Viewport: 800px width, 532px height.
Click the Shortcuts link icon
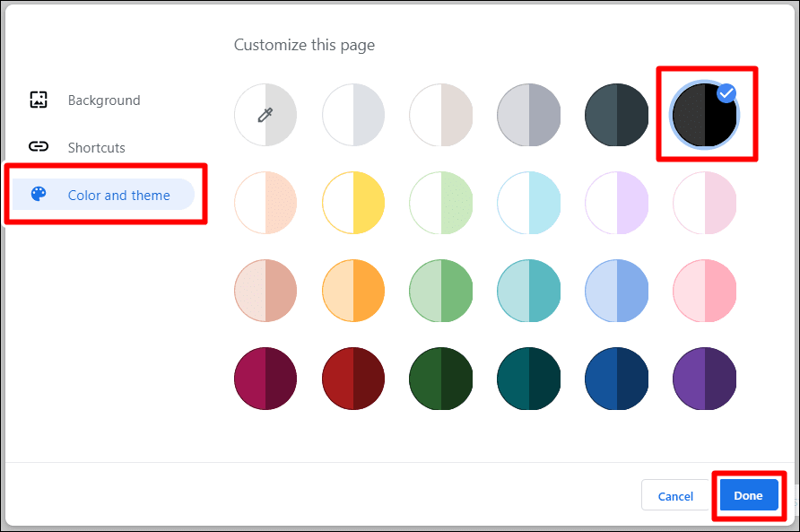(x=39, y=147)
